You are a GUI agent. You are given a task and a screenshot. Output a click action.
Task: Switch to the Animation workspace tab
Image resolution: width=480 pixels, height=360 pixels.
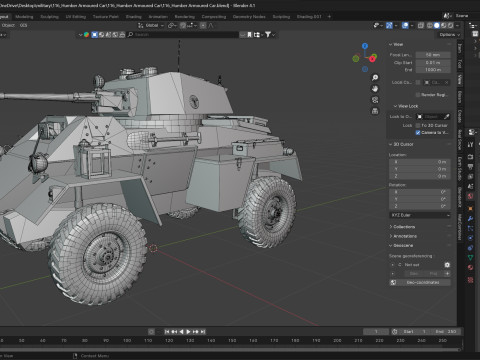tap(158, 16)
